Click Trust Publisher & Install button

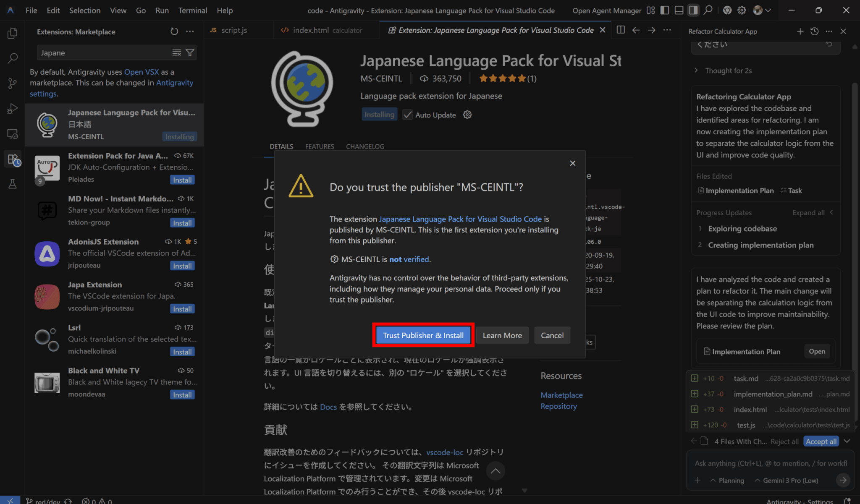pos(423,335)
